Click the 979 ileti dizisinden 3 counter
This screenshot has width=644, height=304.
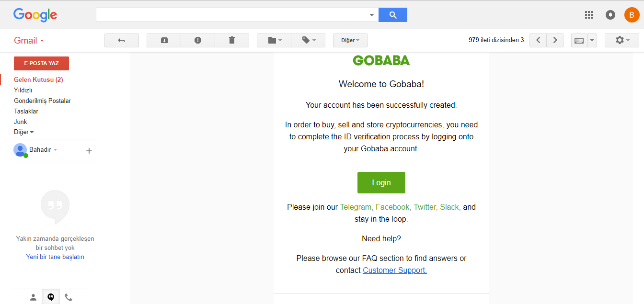(497, 40)
